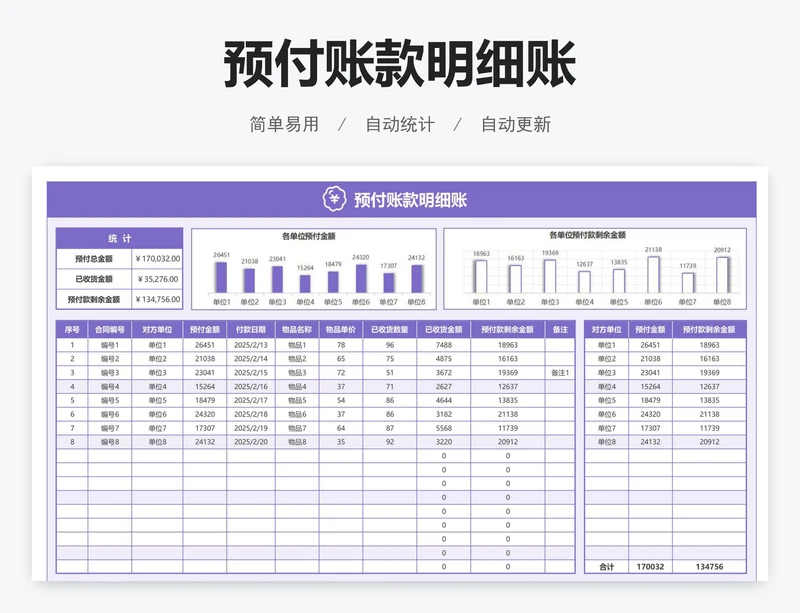Click the 单位6 bar in 各单位预付款剩余金额 chart
Screen dimensions: 800x613
(x=653, y=275)
